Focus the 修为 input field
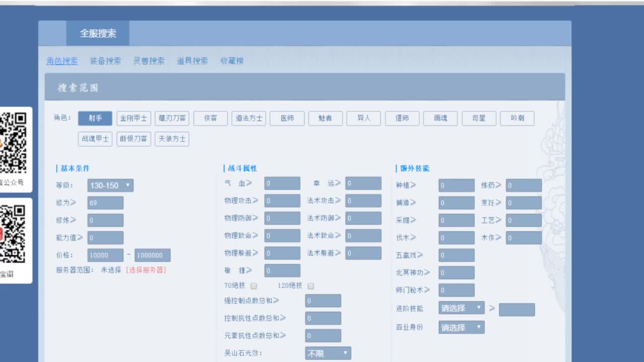Screen dimensions: 644x362 [105, 203]
